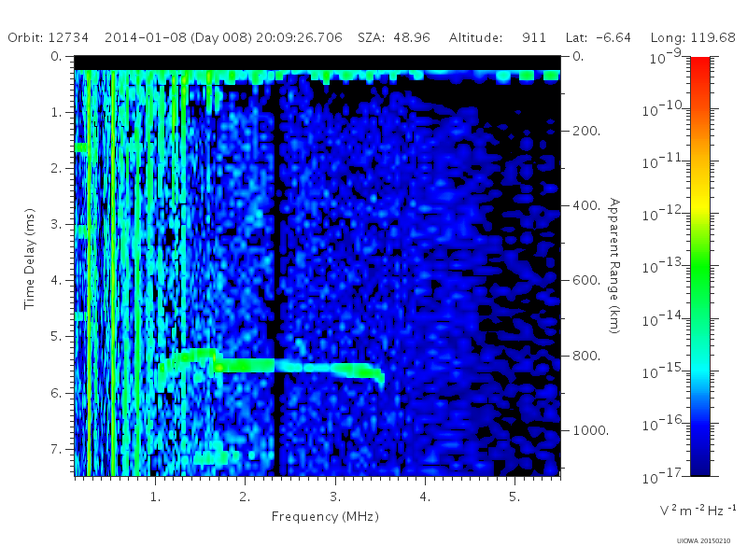Click the Time Delay (ms) axis label
This screenshot has width=747, height=560.
tap(30, 259)
